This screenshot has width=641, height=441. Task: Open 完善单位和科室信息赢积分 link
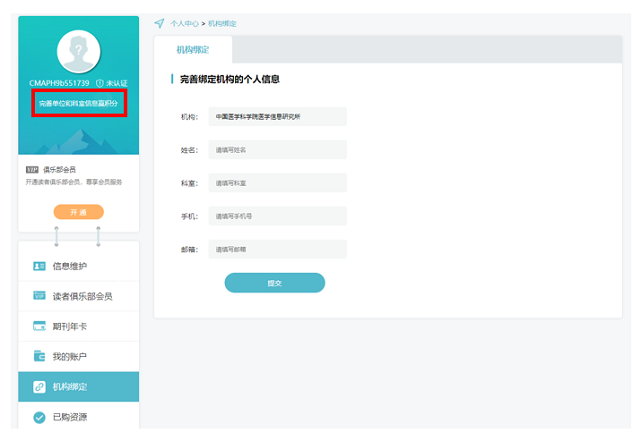click(78, 103)
